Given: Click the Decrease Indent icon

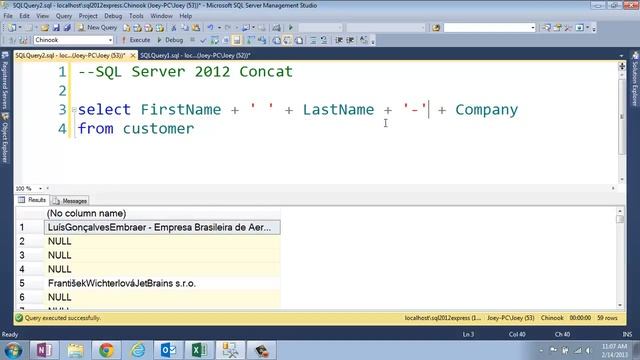Looking at the screenshot, I should coord(339,40).
